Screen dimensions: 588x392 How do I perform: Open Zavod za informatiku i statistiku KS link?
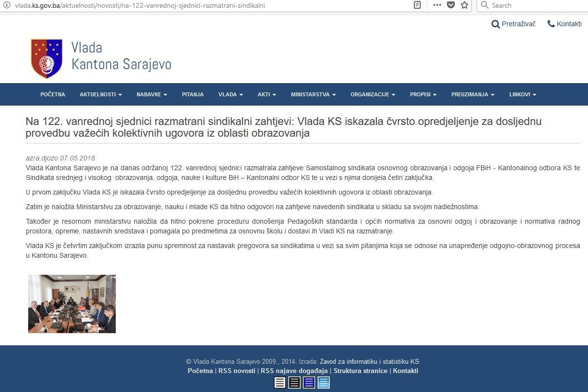tap(370, 362)
